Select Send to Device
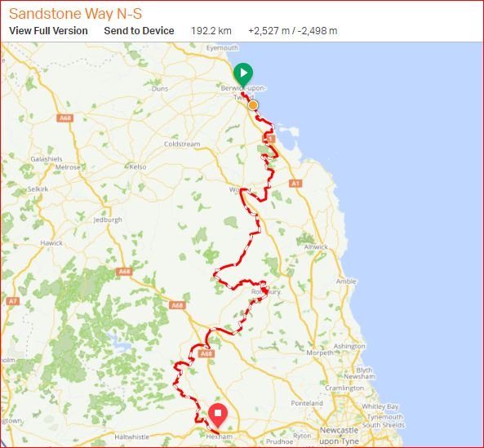 [x=139, y=31]
